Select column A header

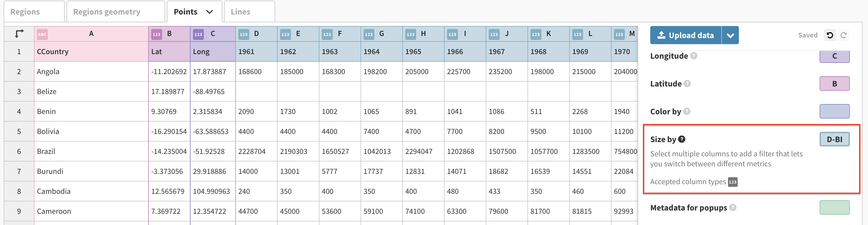pos(91,34)
